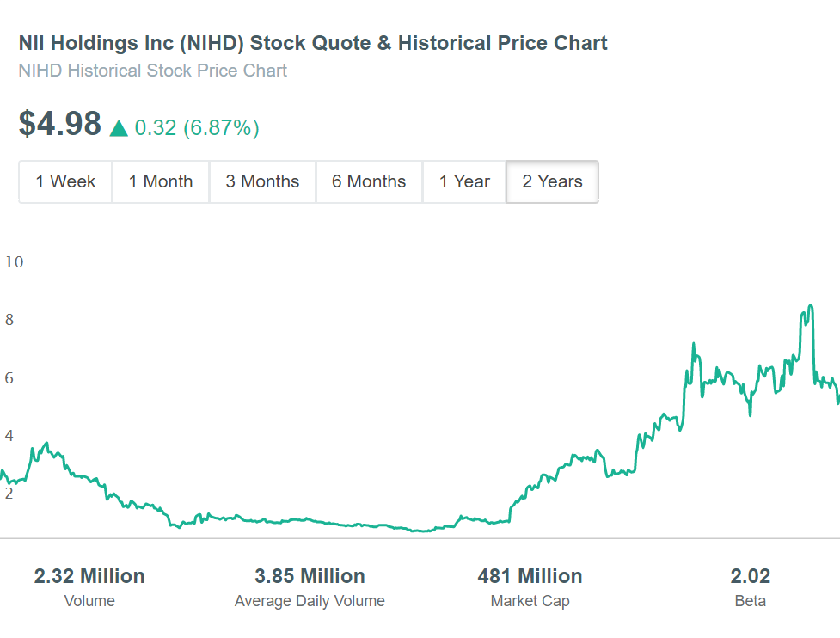Click the 2 label on the y-axis
Screen dimensions: 840x638
tap(9, 494)
